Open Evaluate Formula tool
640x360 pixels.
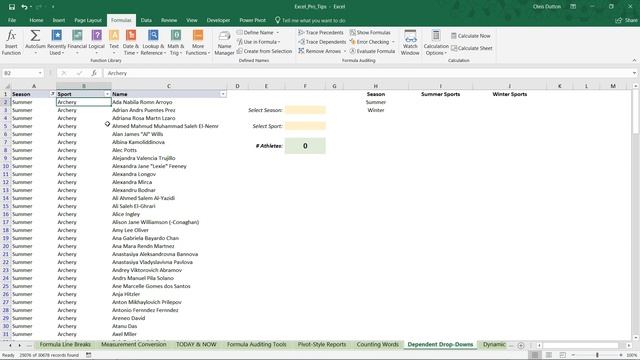(372, 51)
